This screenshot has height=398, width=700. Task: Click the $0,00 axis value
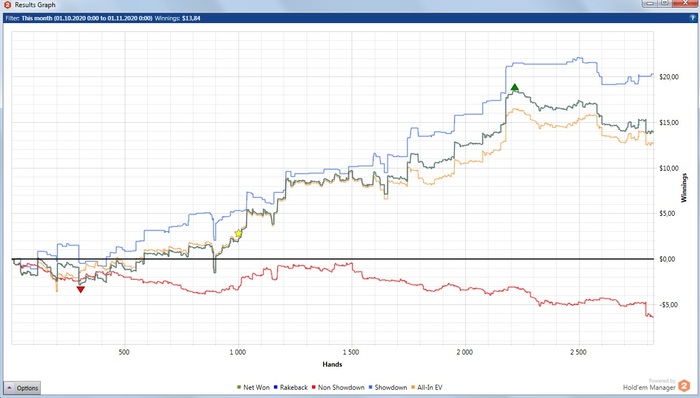(x=667, y=259)
